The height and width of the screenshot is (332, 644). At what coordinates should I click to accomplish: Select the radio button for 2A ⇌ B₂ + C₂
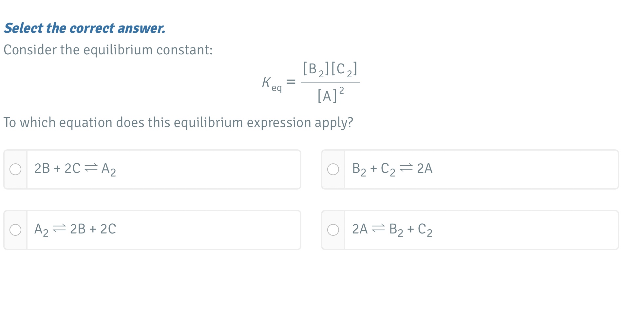[334, 230]
